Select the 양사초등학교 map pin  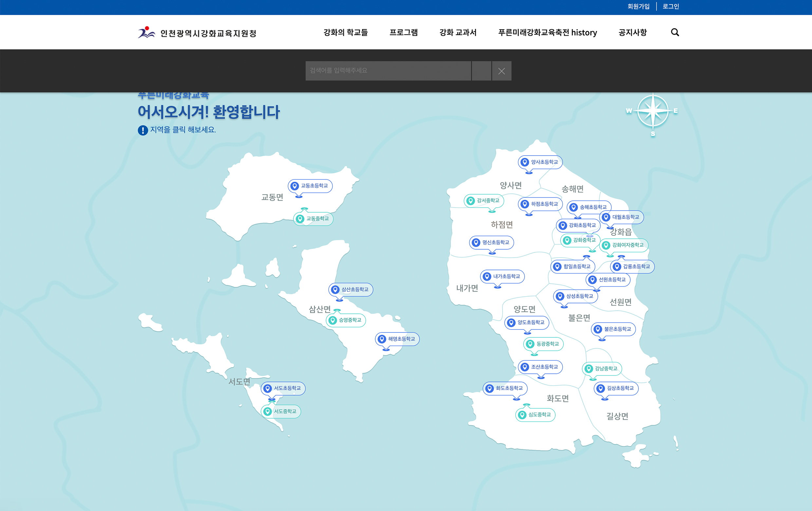(540, 162)
